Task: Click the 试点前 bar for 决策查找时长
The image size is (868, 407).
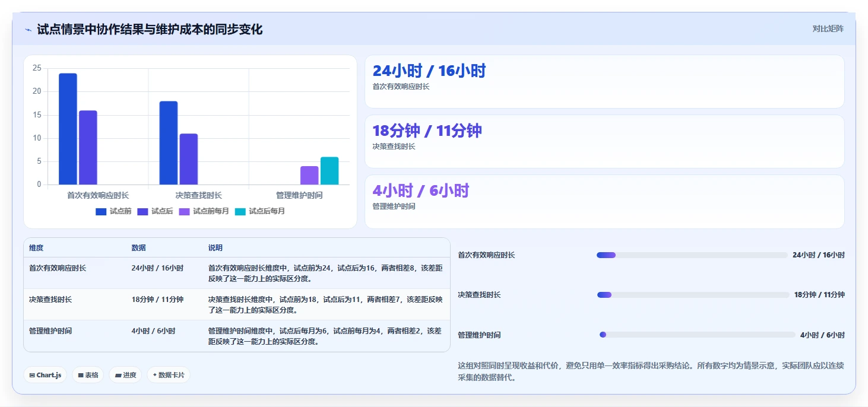Action: (x=168, y=143)
